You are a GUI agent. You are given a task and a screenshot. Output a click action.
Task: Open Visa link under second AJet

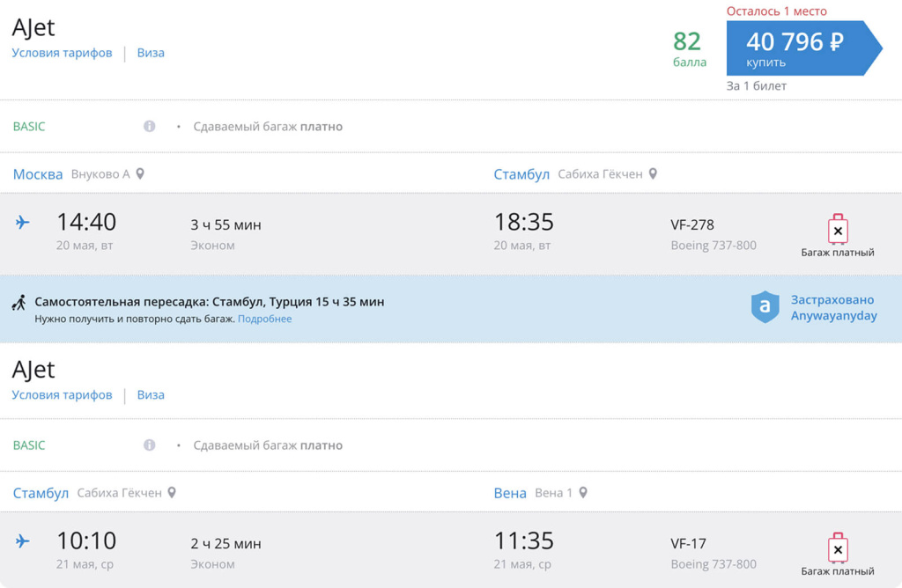click(151, 395)
